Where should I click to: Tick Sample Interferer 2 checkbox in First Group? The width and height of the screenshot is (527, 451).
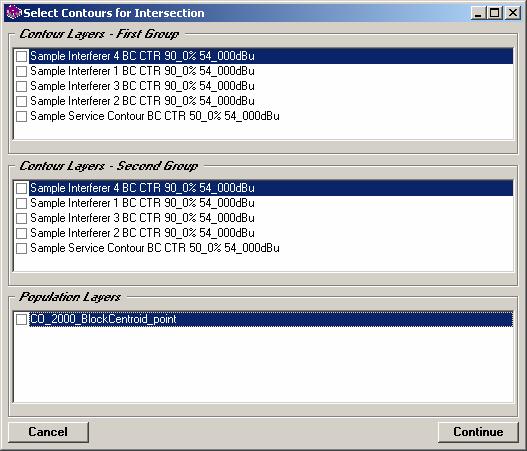coord(22,101)
